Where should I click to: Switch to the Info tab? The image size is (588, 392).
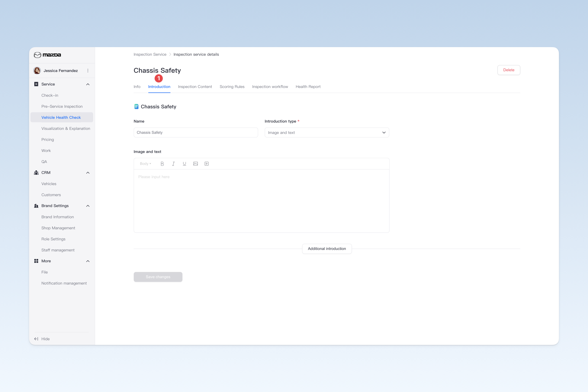click(x=137, y=87)
